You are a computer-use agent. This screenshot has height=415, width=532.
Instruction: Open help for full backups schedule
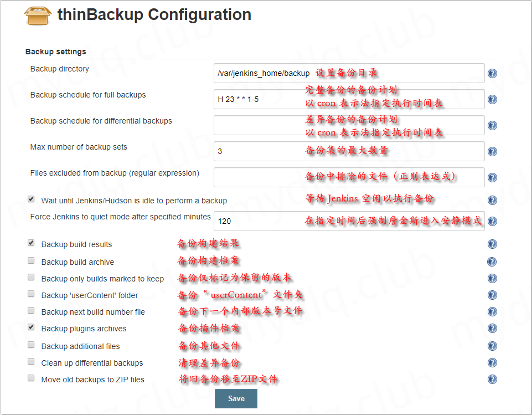click(x=492, y=100)
